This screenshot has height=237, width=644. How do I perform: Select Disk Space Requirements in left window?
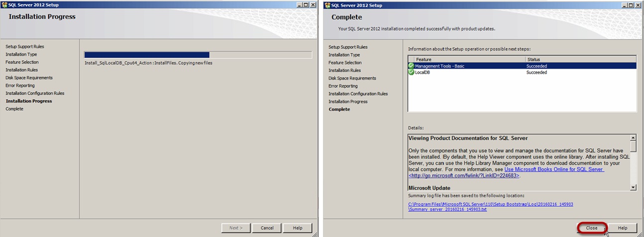click(x=29, y=78)
